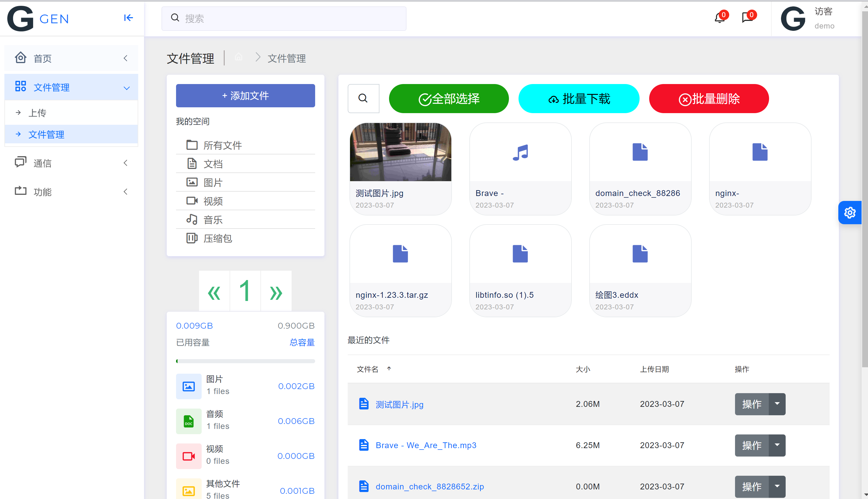Focus the 搜索 input field
This screenshot has width=868, height=499.
tap(284, 19)
